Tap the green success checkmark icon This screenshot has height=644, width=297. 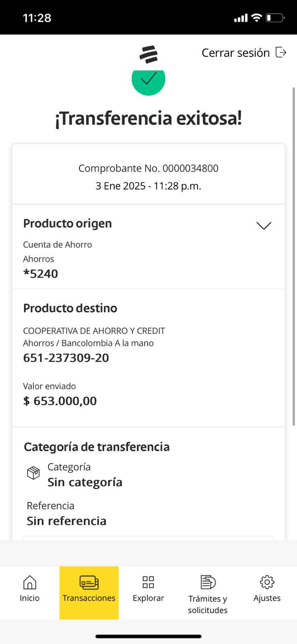click(148, 80)
